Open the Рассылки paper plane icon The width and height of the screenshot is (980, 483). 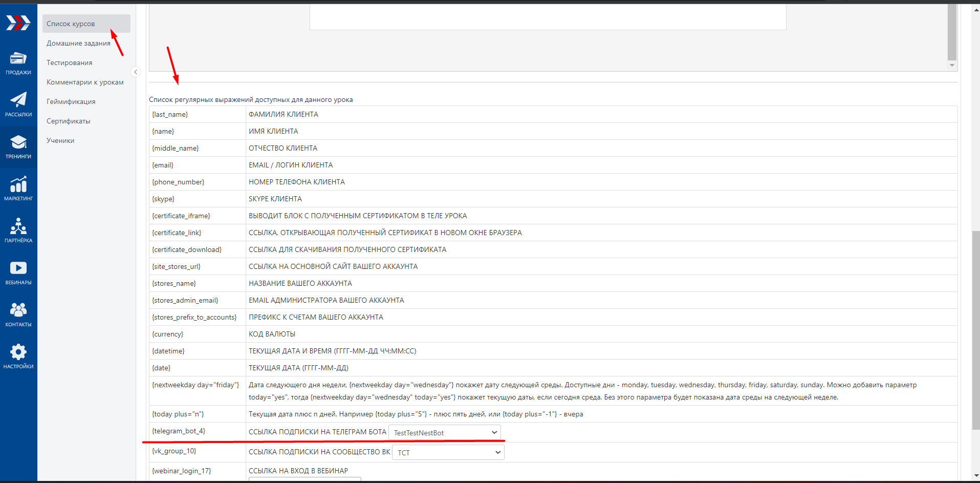tap(18, 104)
